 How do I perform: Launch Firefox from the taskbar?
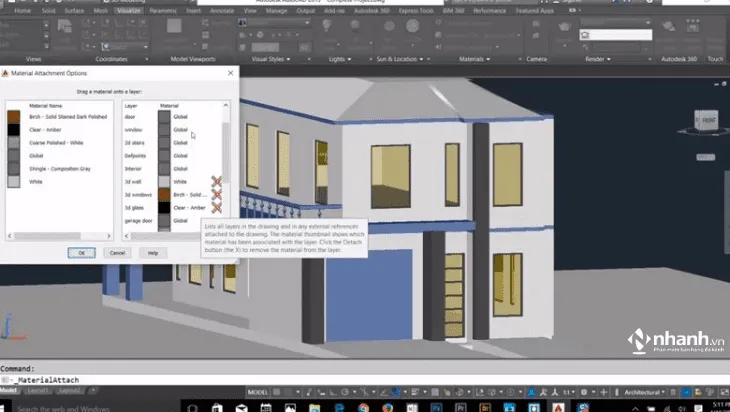click(388, 408)
